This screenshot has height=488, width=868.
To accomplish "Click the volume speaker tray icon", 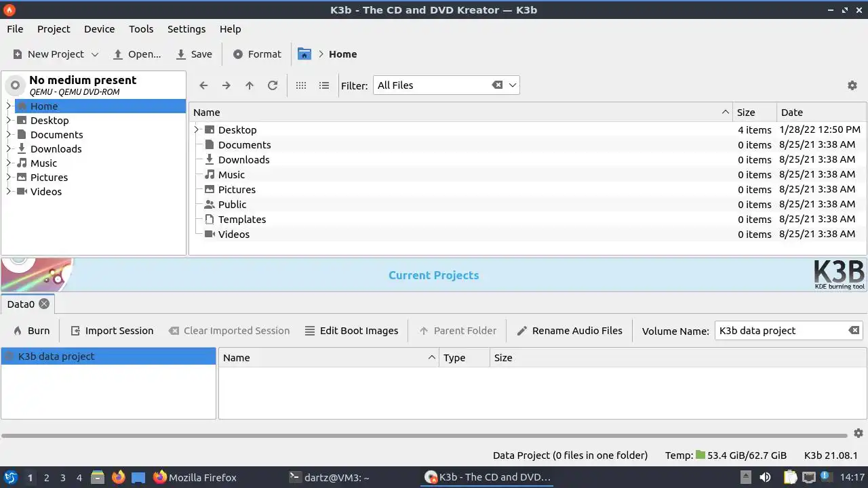I will (x=765, y=477).
